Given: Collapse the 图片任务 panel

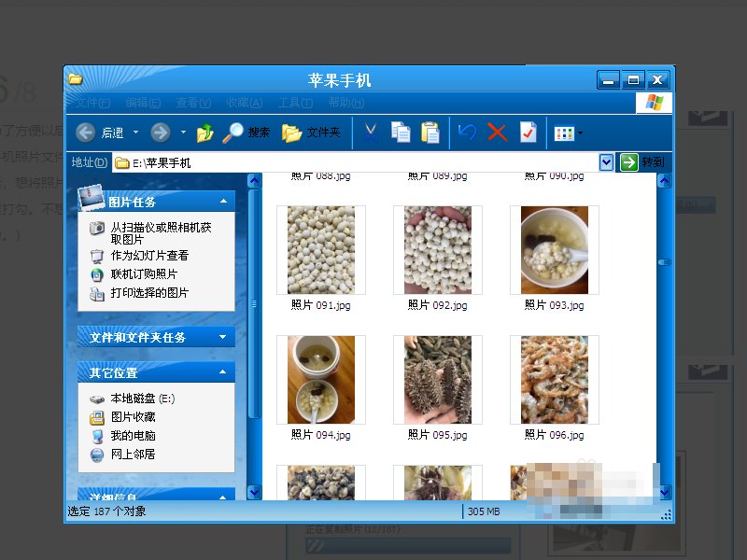Looking at the screenshot, I should point(223,201).
